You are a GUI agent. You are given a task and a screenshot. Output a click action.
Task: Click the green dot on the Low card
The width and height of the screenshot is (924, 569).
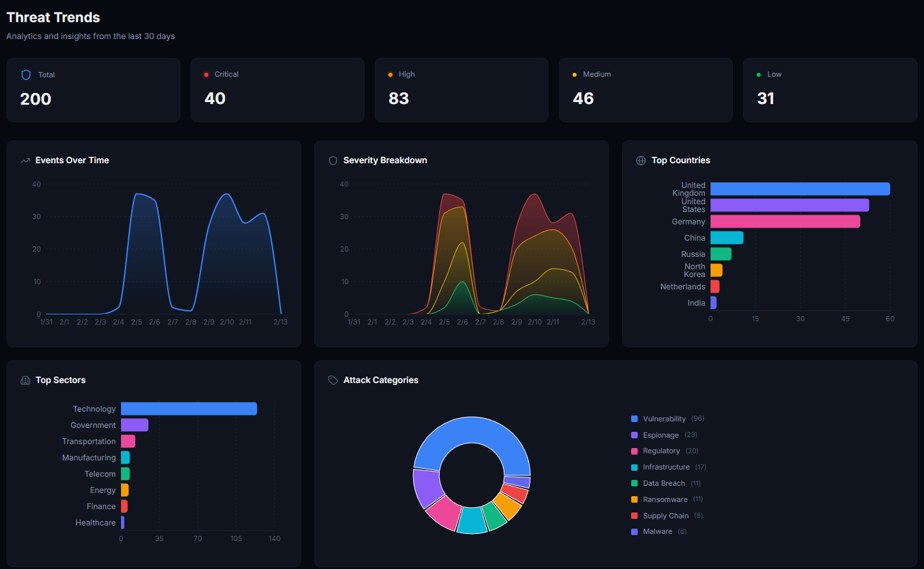(x=760, y=74)
